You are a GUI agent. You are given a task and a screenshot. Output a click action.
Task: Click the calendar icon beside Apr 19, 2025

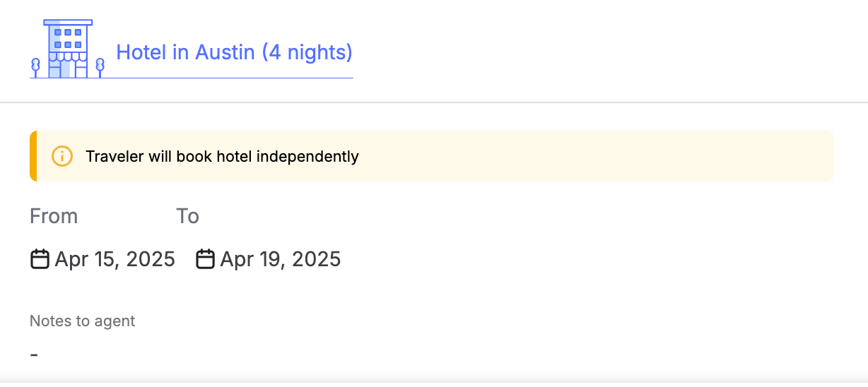point(205,259)
